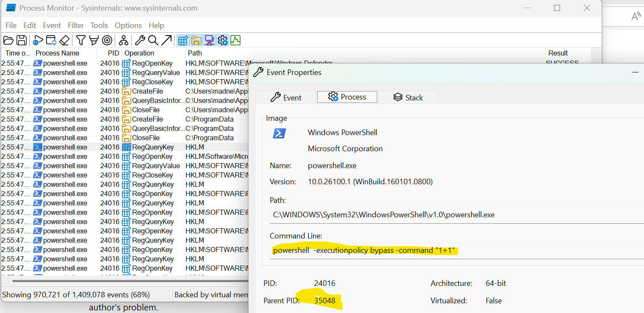This screenshot has width=644, height=313.
Task: Open the File menu
Action: click(x=11, y=25)
